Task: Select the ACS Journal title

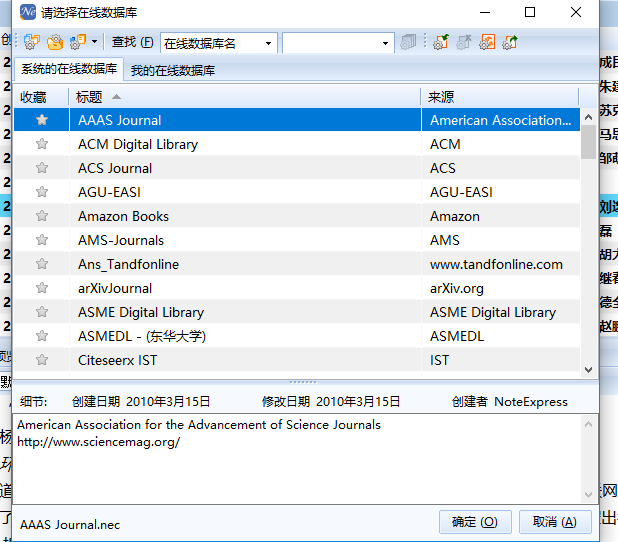Action: tap(115, 168)
